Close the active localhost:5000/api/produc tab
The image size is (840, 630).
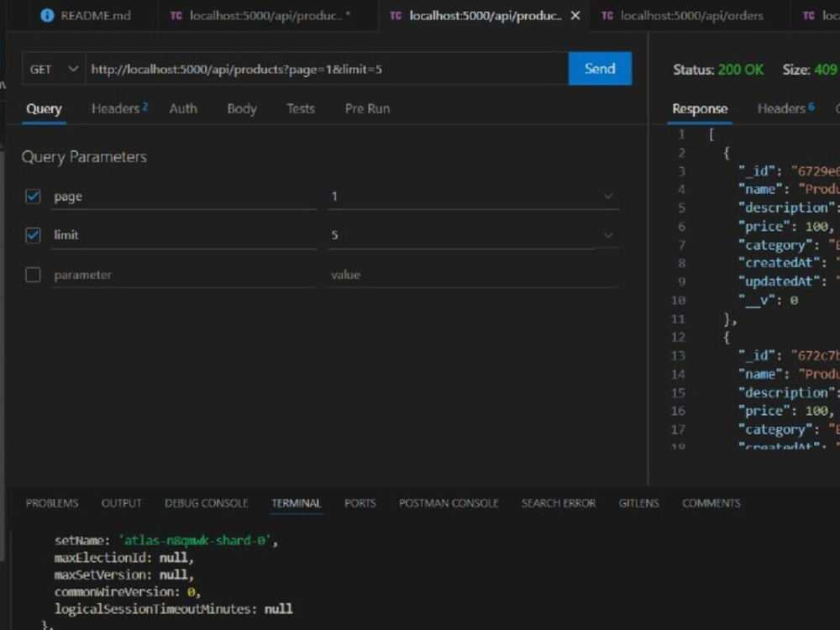[x=575, y=15]
